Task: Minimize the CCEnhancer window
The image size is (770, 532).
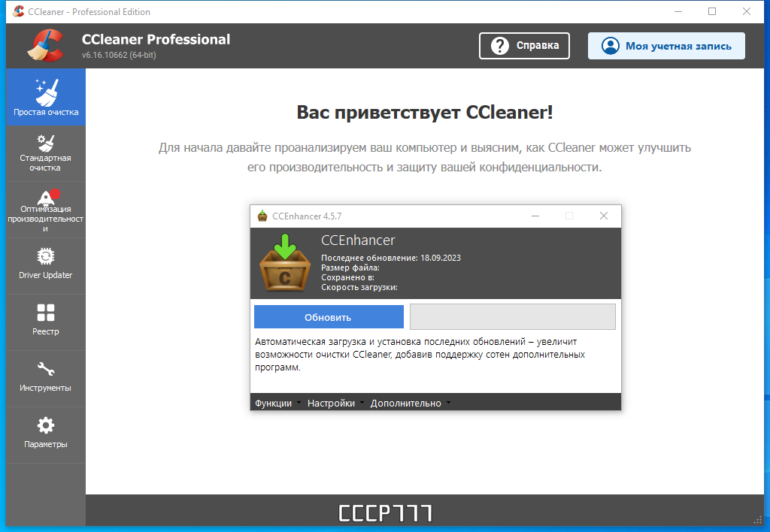Action: pos(535,216)
